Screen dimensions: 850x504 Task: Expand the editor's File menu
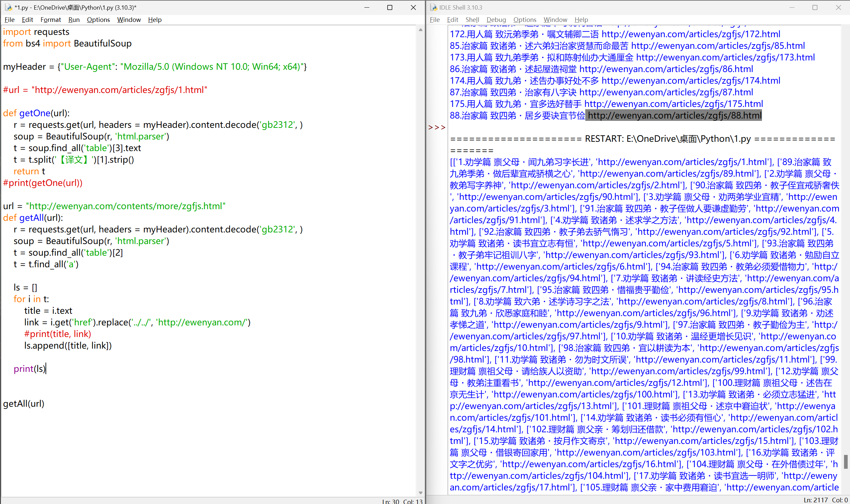pyautogui.click(x=10, y=20)
